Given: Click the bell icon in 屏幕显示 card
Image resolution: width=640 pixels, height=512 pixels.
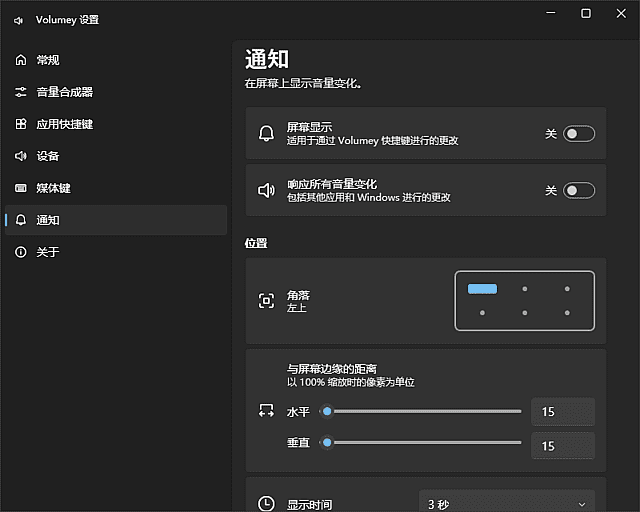Looking at the screenshot, I should click(267, 134).
